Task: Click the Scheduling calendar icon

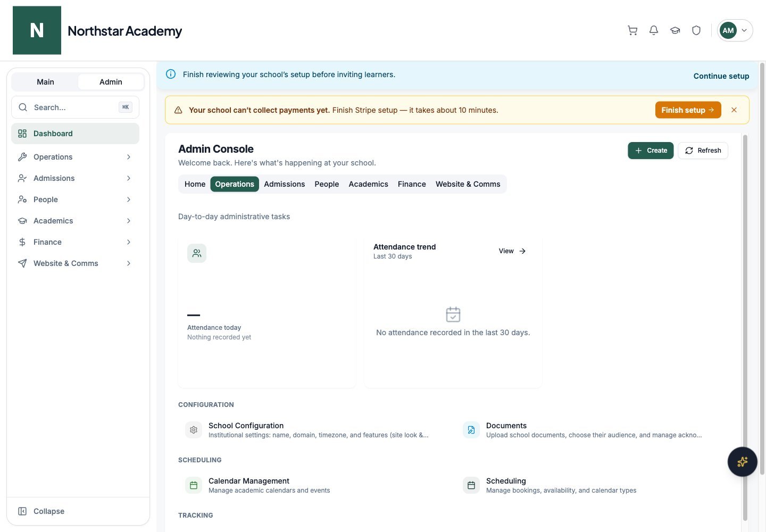Action: (x=471, y=485)
